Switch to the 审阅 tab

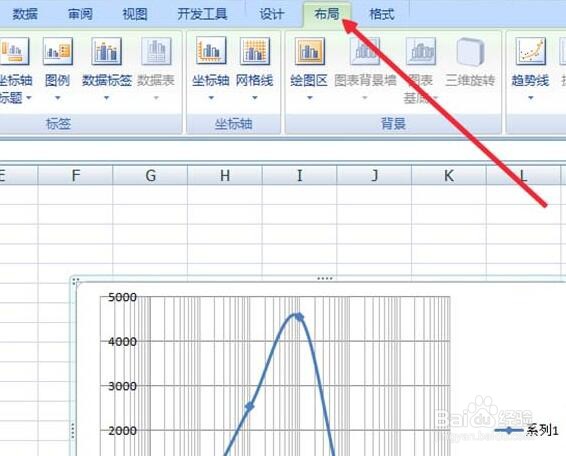pos(80,14)
